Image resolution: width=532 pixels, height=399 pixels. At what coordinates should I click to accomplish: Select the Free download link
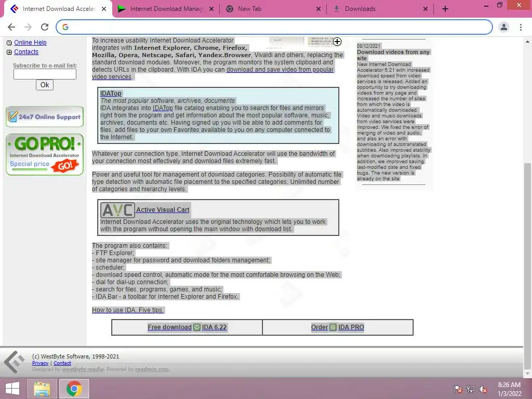pyautogui.click(x=169, y=327)
